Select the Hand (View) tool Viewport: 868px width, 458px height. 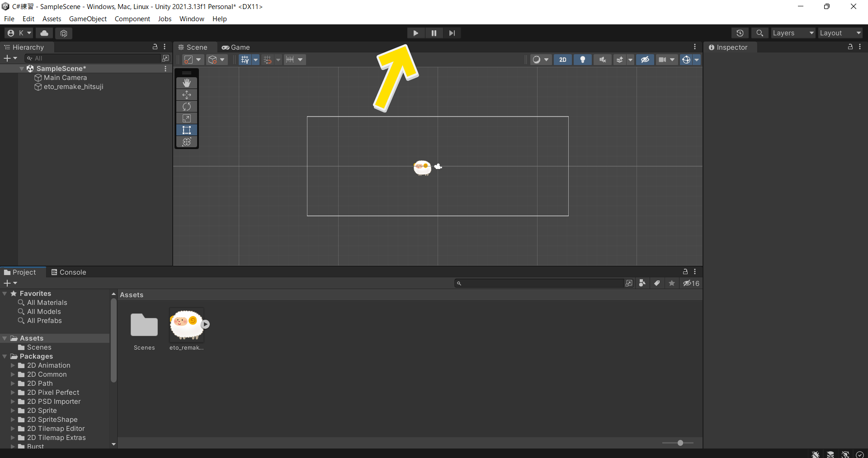[187, 83]
